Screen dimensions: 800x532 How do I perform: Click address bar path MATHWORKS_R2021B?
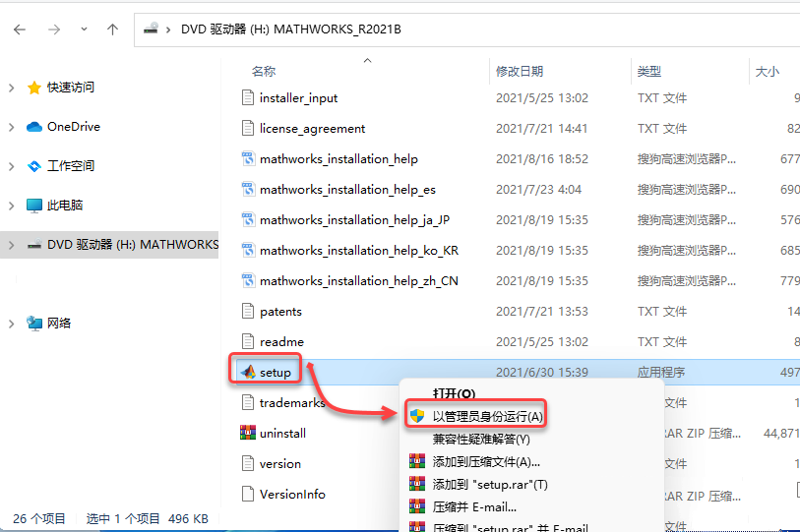(x=338, y=30)
